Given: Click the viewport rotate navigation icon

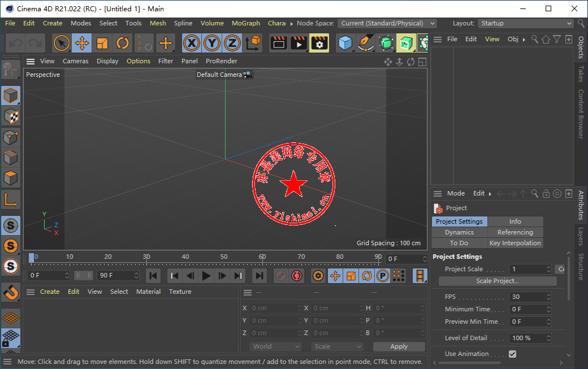Looking at the screenshot, I should (411, 62).
